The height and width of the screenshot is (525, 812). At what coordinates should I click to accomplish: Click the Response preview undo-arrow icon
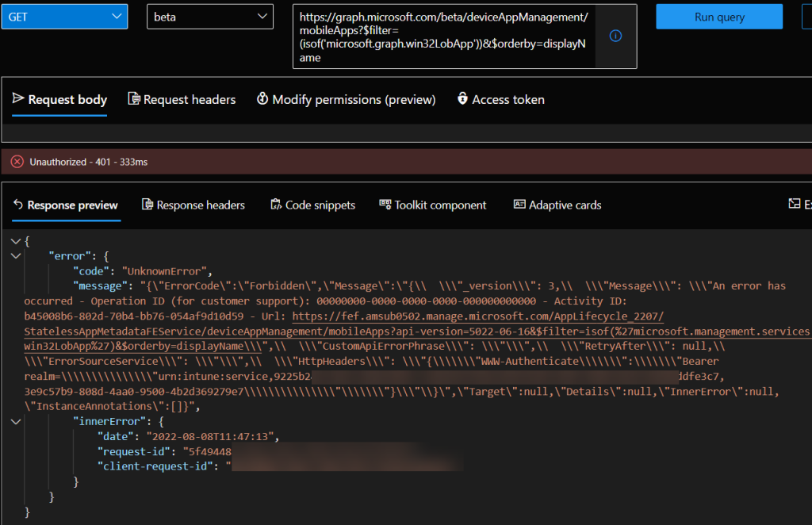18,205
